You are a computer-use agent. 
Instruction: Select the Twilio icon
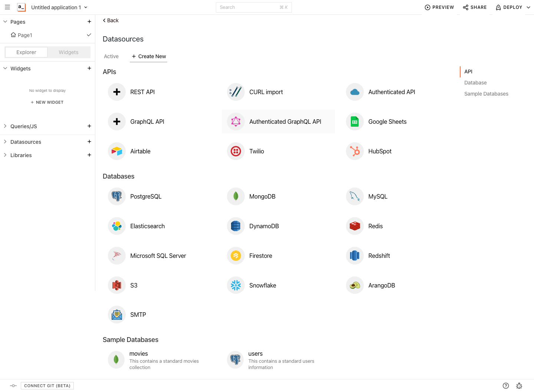(x=236, y=151)
